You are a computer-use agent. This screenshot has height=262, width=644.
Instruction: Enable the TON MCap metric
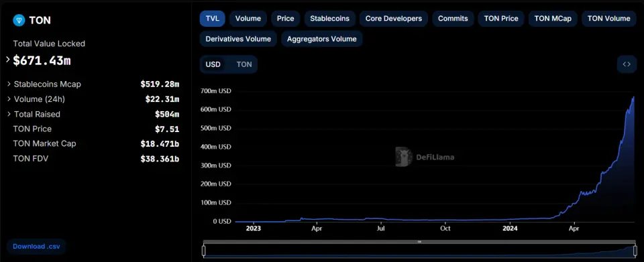[x=553, y=19]
